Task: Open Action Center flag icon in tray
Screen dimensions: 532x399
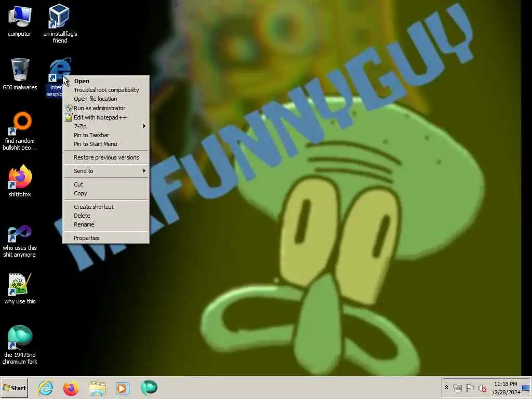Action: coord(470,388)
